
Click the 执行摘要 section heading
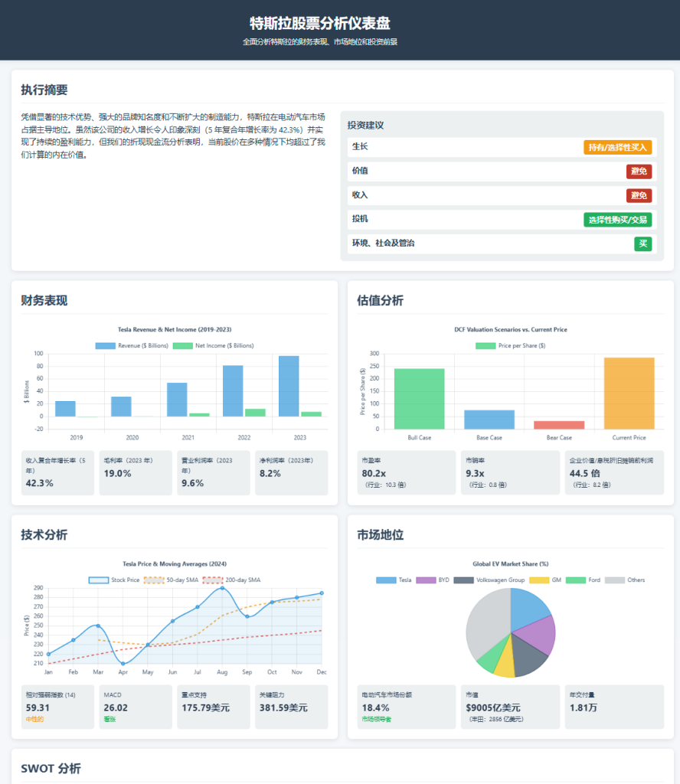(x=44, y=90)
